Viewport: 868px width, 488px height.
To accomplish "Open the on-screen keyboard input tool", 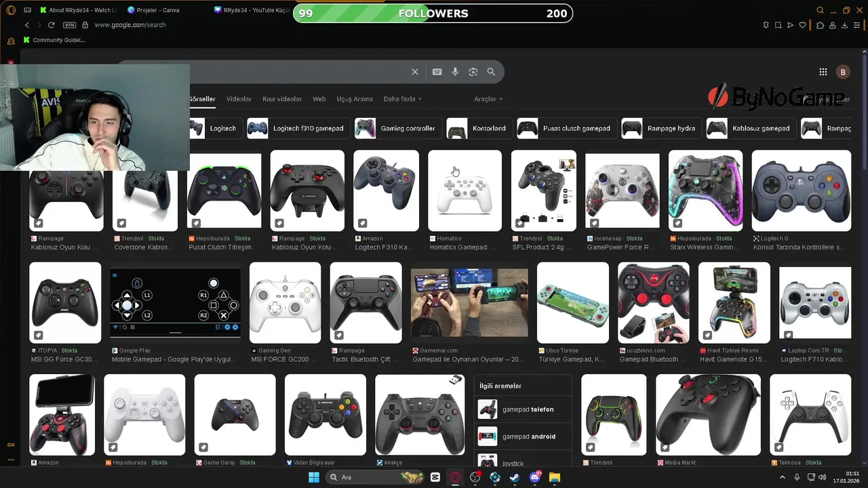I will click(x=437, y=72).
